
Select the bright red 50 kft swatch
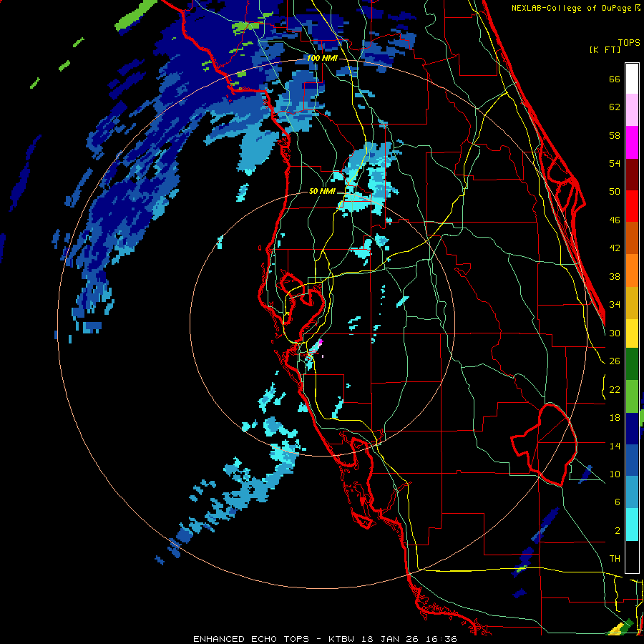[632, 206]
